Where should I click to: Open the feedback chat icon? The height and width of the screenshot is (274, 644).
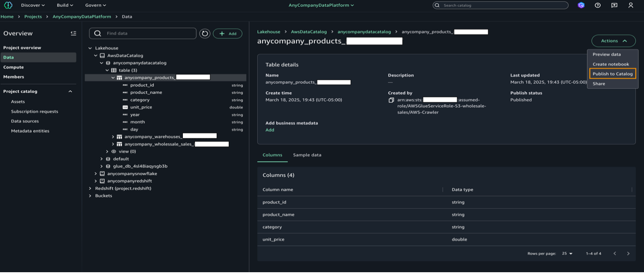click(x=614, y=5)
